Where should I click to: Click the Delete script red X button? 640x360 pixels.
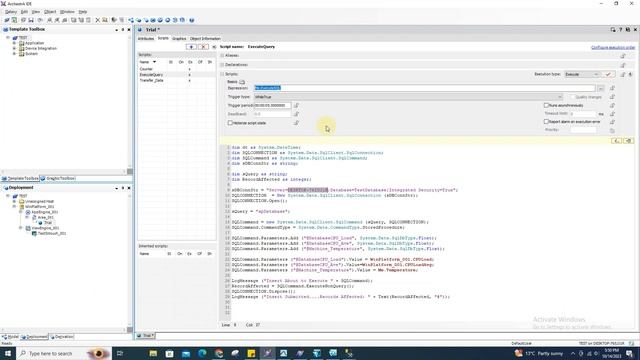click(203, 47)
